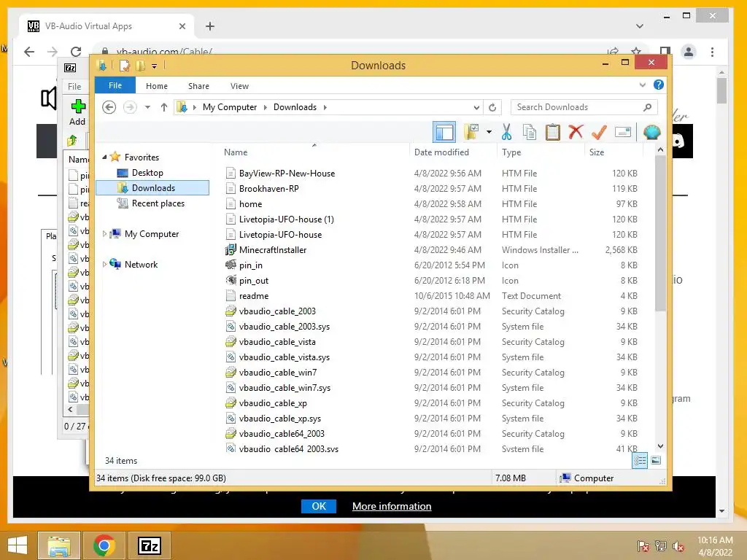Toggle the navigation pane layout button
The image size is (747, 560).
(x=444, y=132)
